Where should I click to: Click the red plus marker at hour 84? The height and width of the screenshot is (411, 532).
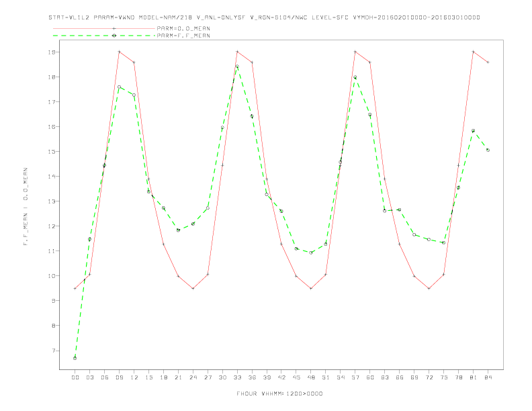point(488,62)
